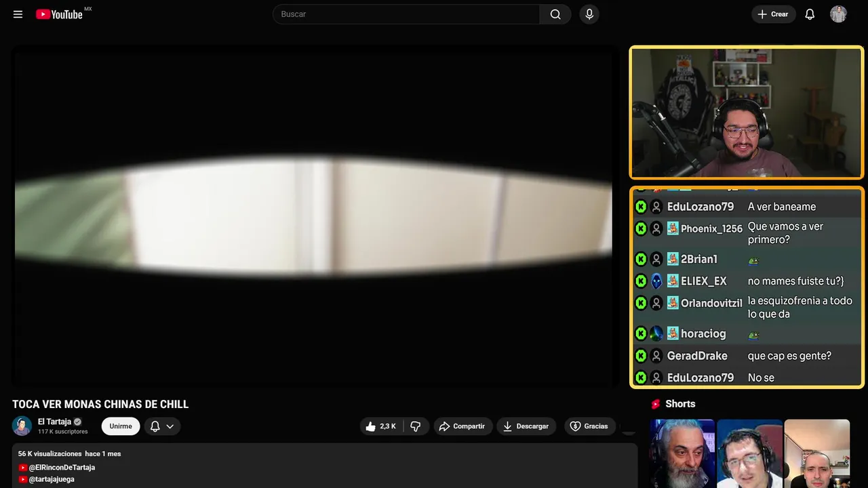Click chat message 'No se'
The height and width of the screenshot is (488, 868).
[x=761, y=378]
